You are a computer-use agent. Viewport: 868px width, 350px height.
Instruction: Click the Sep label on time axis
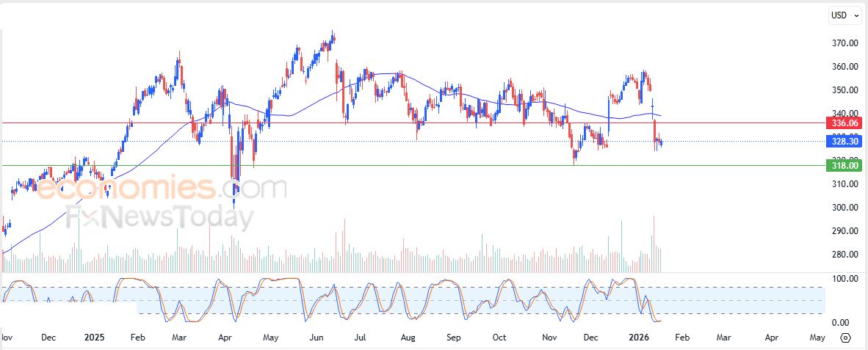[453, 338]
